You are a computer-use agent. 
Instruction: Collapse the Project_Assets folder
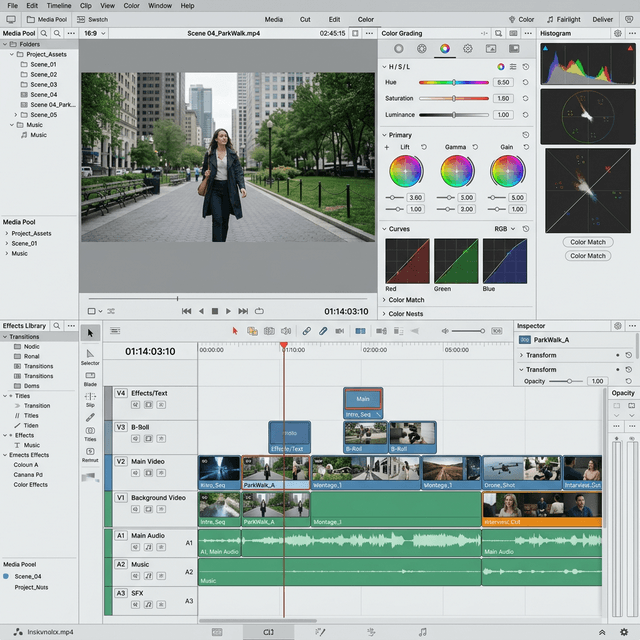12,54
